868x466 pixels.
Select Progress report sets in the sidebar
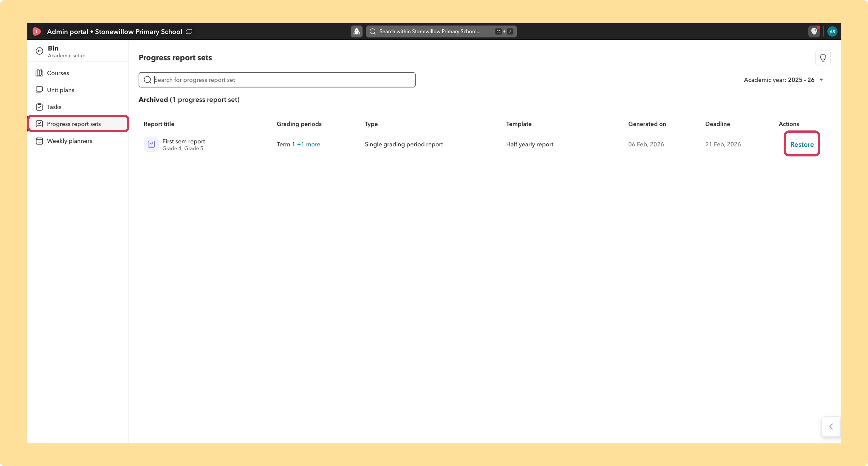pyautogui.click(x=78, y=124)
